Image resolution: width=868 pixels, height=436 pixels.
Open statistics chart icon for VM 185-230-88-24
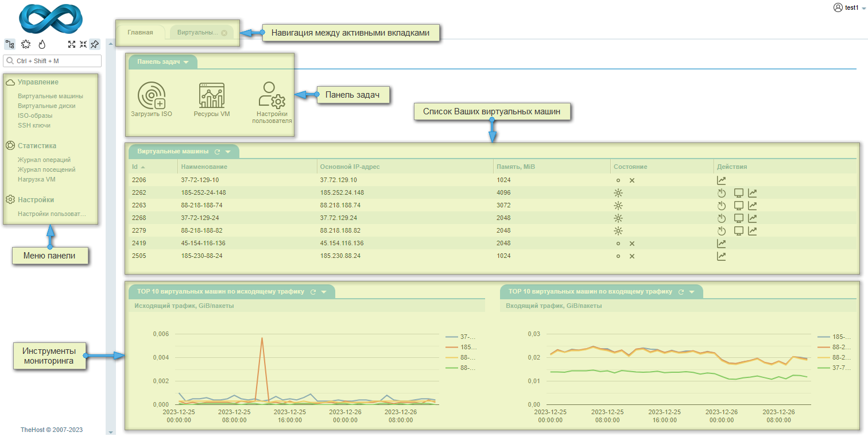tap(722, 256)
